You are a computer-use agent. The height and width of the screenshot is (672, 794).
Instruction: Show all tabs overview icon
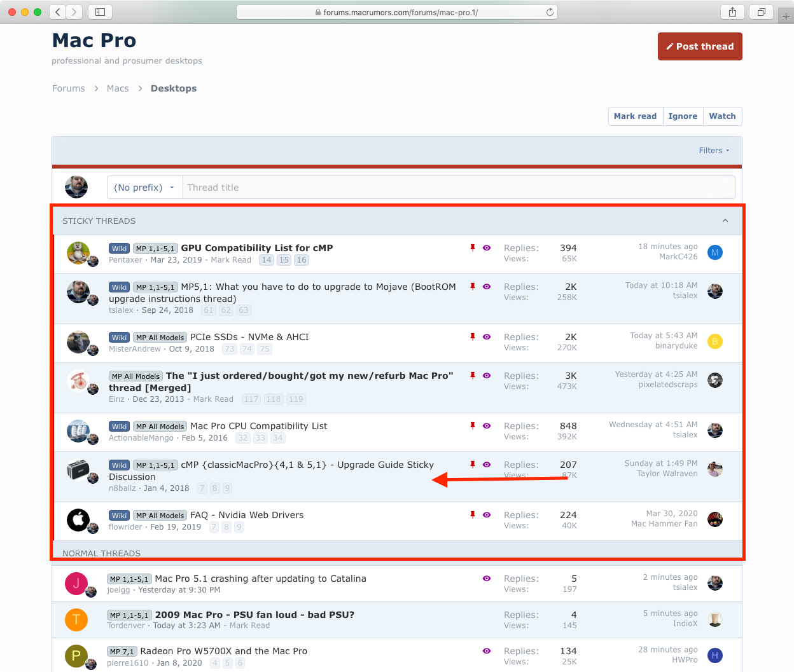[x=761, y=11]
